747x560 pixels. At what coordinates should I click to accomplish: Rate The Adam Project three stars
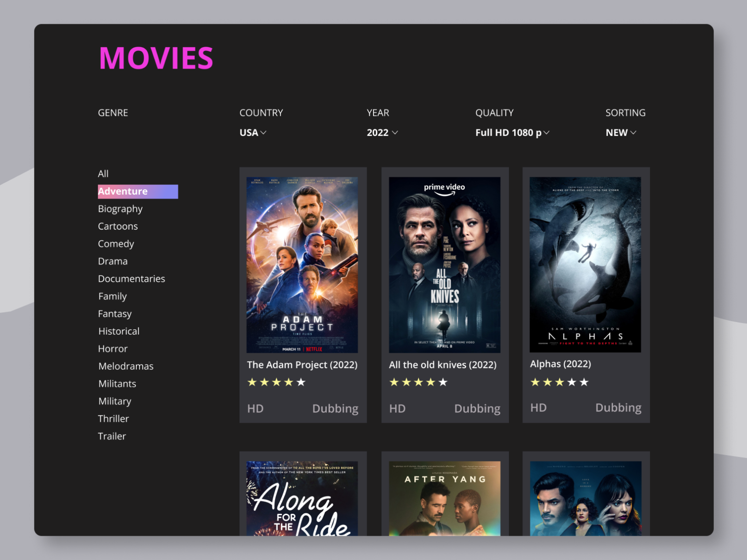(x=276, y=382)
